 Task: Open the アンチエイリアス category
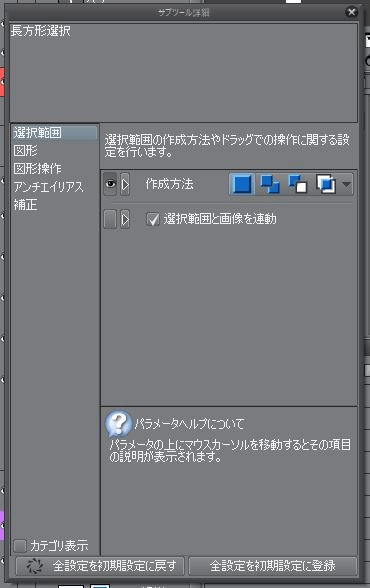[x=48, y=187]
